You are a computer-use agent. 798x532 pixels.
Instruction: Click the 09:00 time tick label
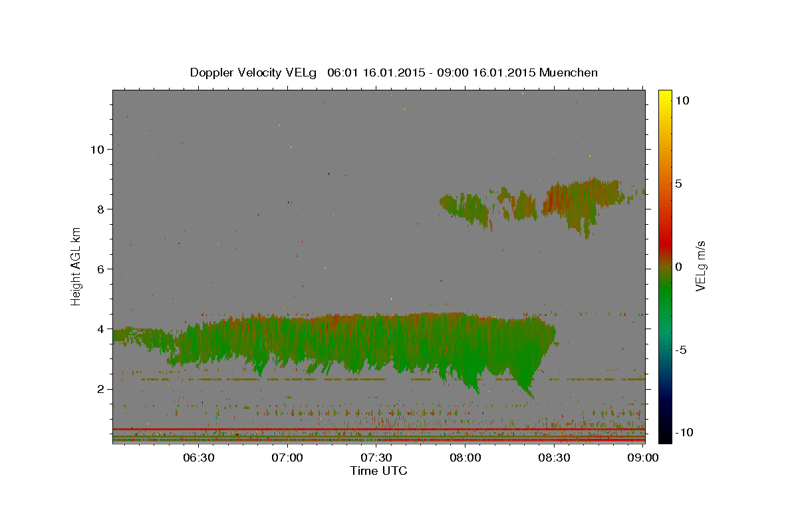tap(643, 458)
